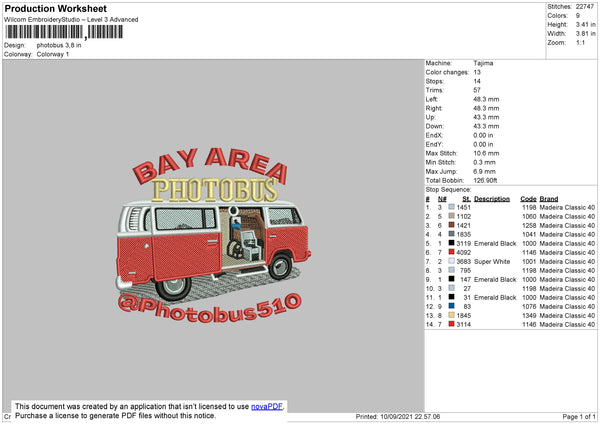The width and height of the screenshot is (600, 424).
Task: Select the brown swatch for stitch 1421
Action: (452, 225)
